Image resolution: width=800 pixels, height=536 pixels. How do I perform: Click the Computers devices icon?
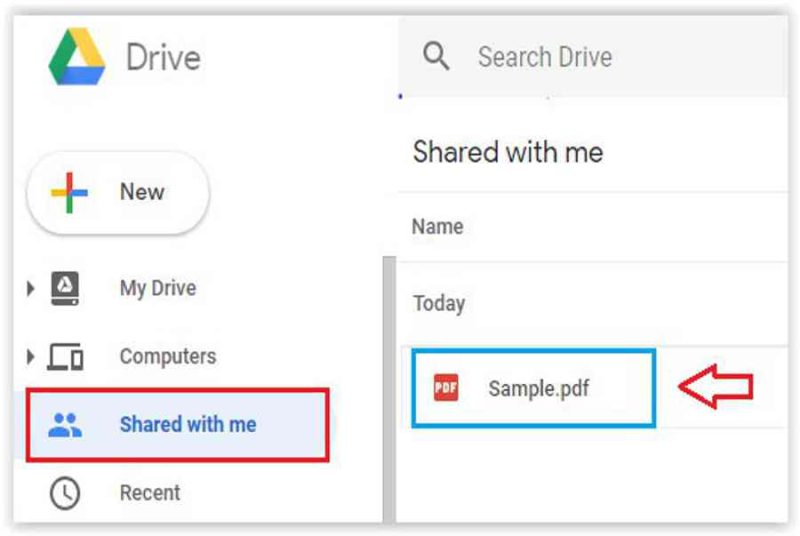click(65, 356)
